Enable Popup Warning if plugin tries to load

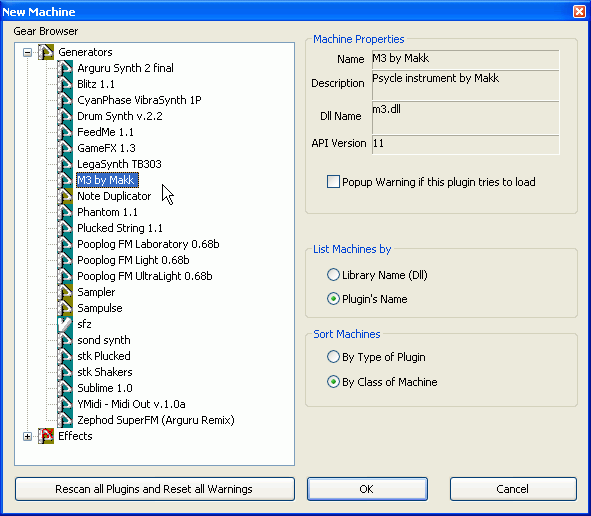(334, 182)
